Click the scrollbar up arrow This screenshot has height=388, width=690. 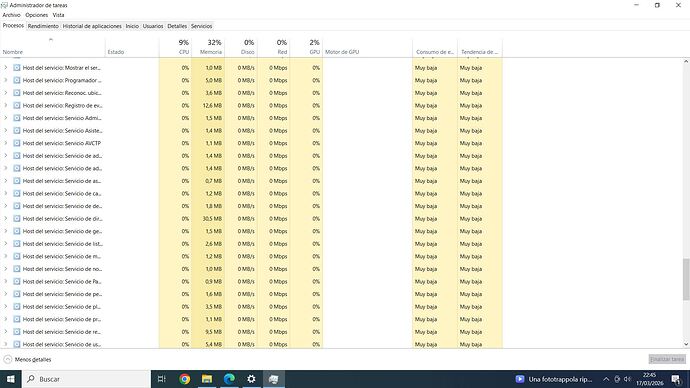686,62
